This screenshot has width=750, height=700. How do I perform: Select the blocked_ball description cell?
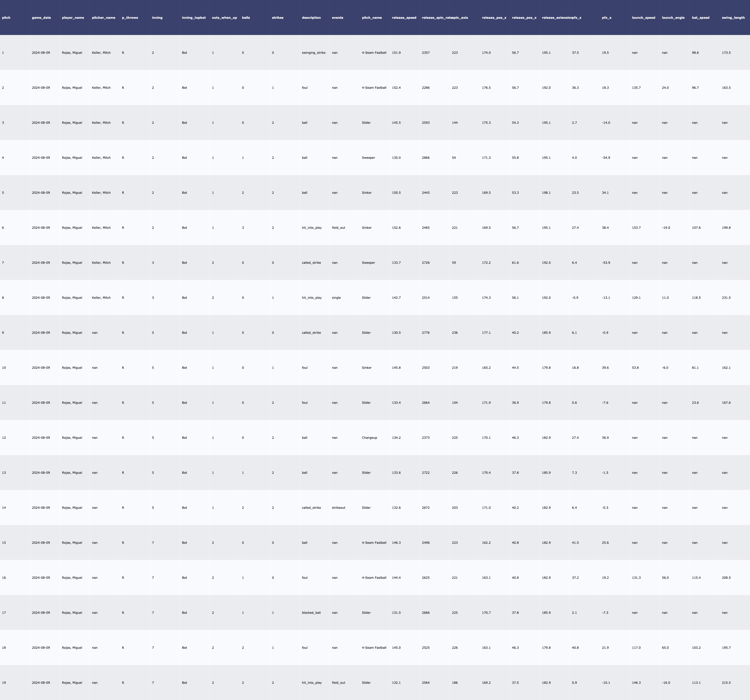click(311, 612)
